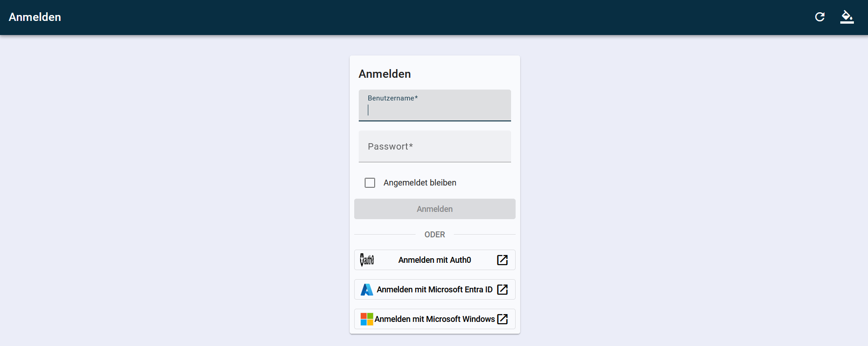
Task: Click the external-link icon on the Auth0 row
Action: [x=502, y=260]
